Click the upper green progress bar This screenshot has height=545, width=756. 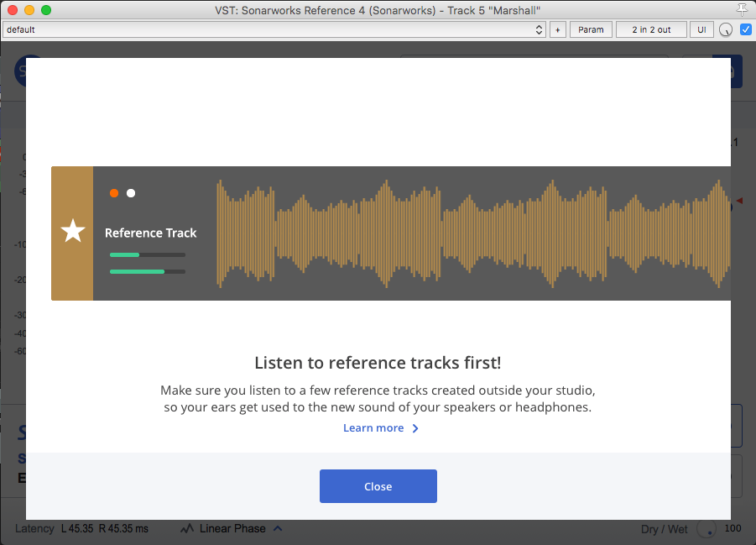coord(148,255)
